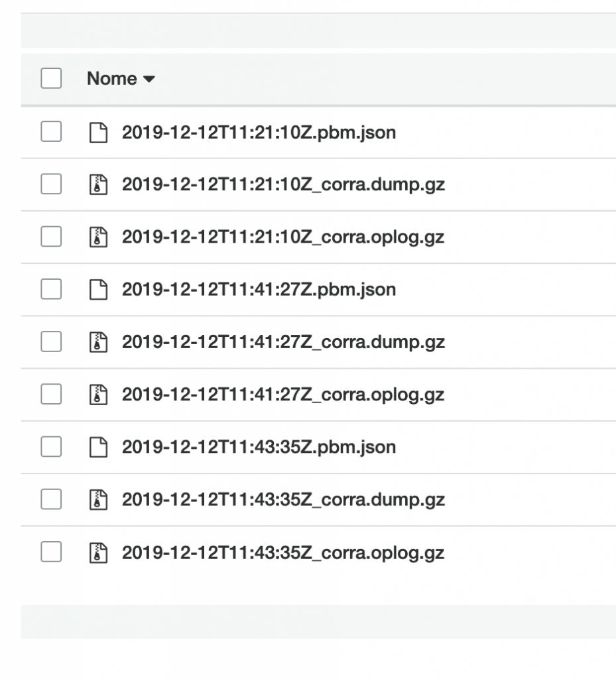This screenshot has width=616, height=679.
Task: Open the file 2019-12-12T11:43:35Z.pbm.json
Action: [x=259, y=447]
